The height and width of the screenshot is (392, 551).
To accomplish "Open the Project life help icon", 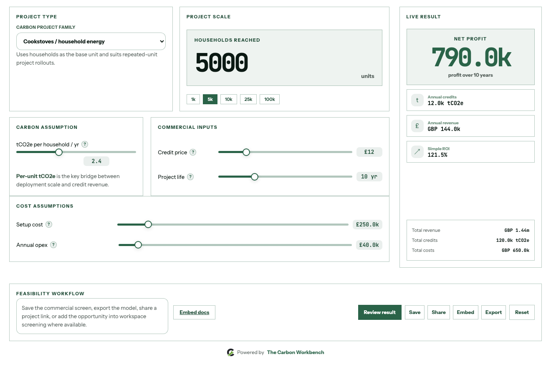I will click(x=190, y=177).
